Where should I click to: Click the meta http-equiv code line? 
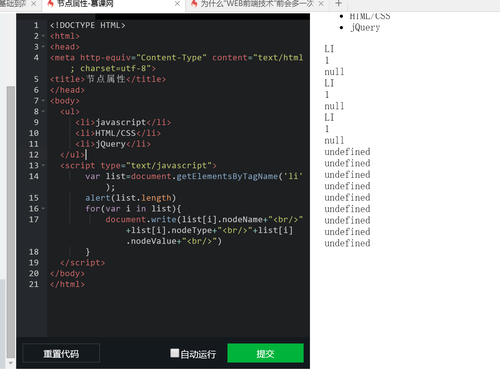point(177,63)
